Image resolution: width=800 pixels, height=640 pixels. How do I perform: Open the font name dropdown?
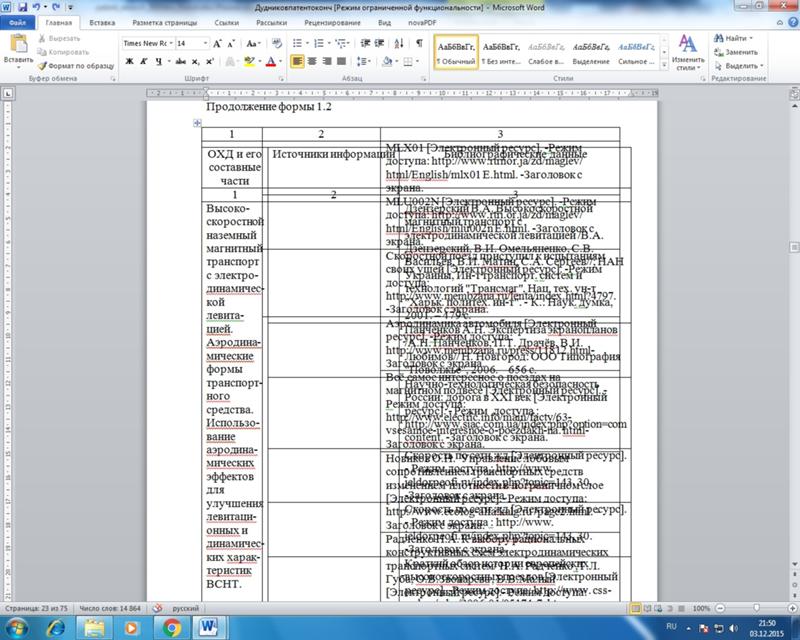pyautogui.click(x=170, y=44)
